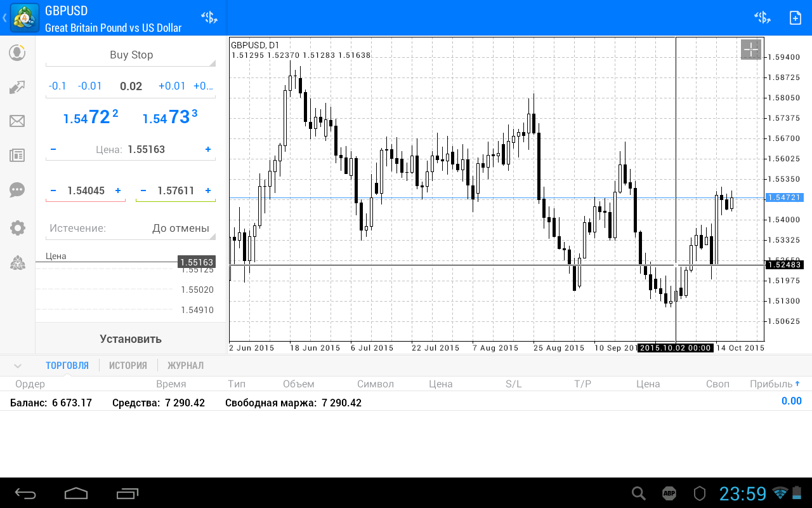Decrease the Цена price with the minus button
The height and width of the screenshot is (508, 812).
pos(53,150)
